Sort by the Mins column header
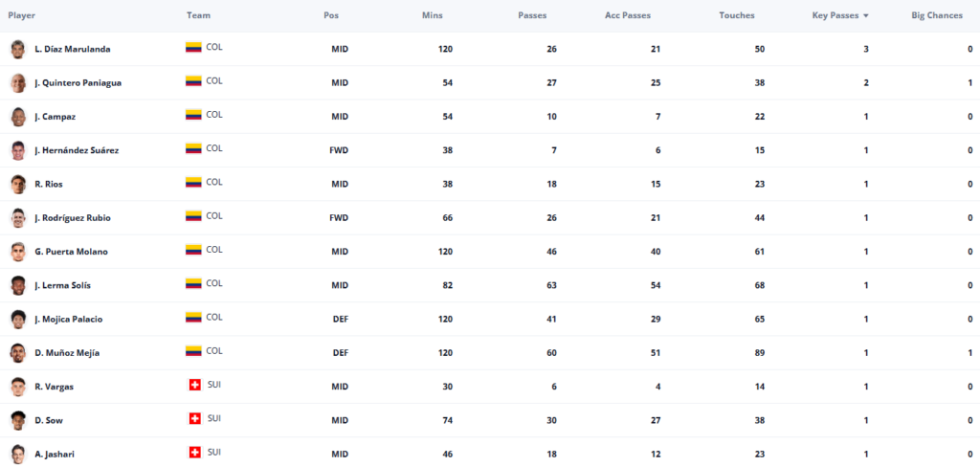 [x=433, y=15]
